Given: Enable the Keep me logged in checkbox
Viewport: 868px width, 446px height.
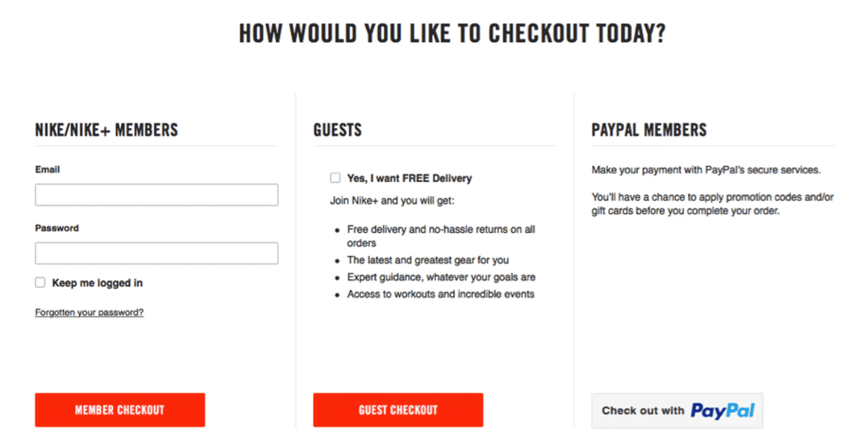Looking at the screenshot, I should [x=40, y=283].
